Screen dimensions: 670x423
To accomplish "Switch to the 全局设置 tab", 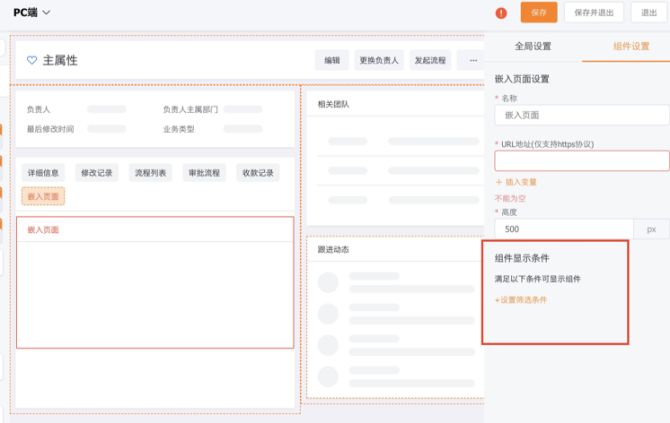I will pyautogui.click(x=532, y=46).
